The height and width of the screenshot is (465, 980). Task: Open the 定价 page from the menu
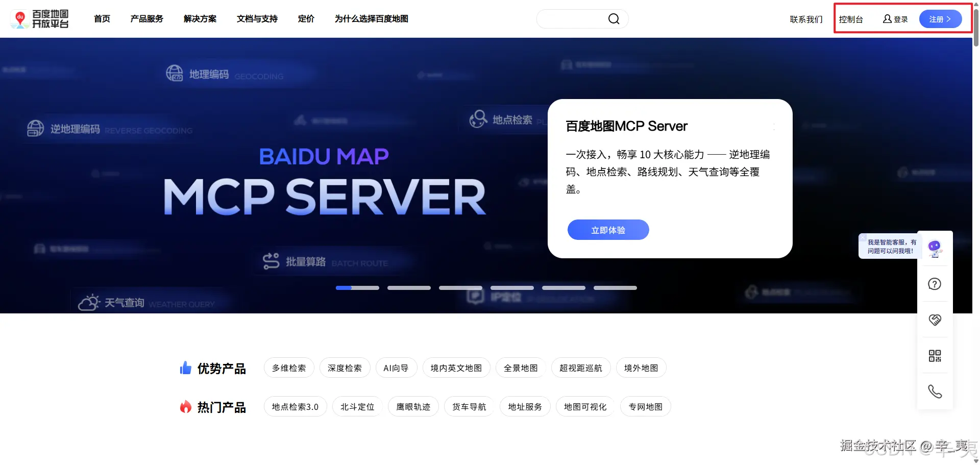tap(306, 18)
